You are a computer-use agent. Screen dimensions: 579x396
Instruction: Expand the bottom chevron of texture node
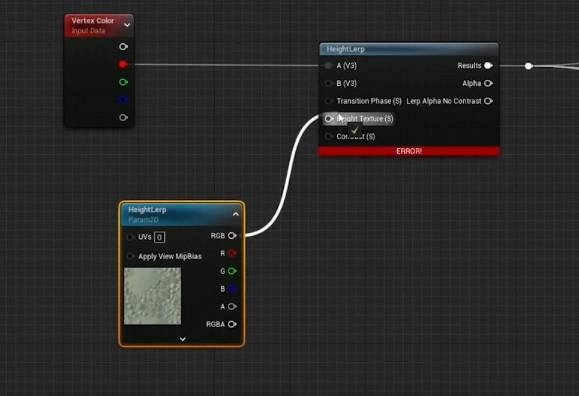point(182,339)
